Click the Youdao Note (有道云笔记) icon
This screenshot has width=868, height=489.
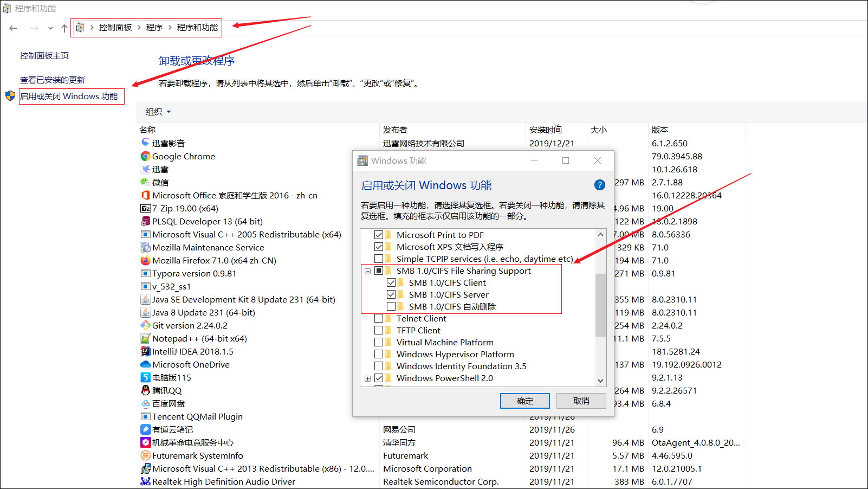[x=145, y=429]
